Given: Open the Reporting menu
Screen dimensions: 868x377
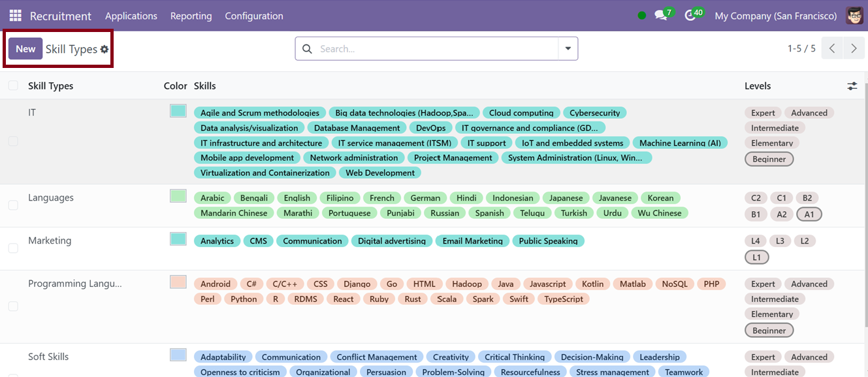Looking at the screenshot, I should 191,16.
